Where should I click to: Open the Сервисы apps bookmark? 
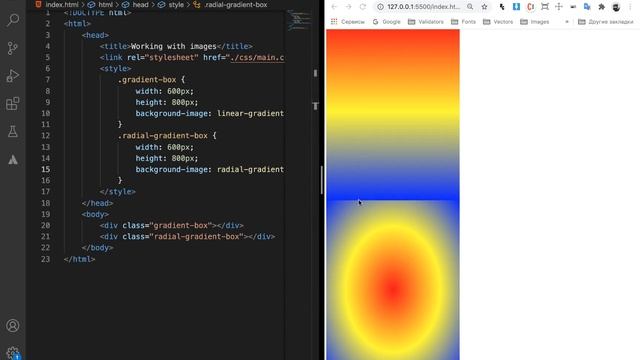[x=348, y=22]
